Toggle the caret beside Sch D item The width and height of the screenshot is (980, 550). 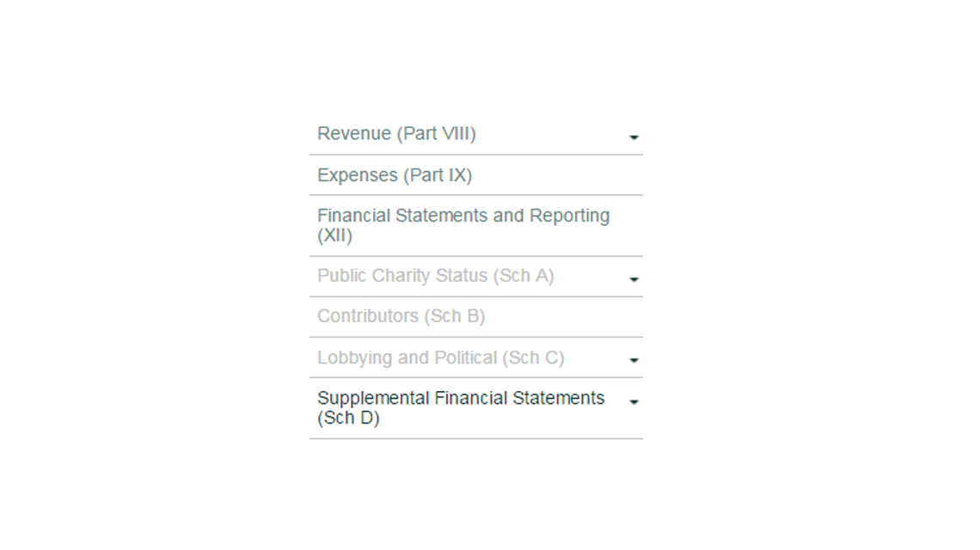click(x=634, y=401)
